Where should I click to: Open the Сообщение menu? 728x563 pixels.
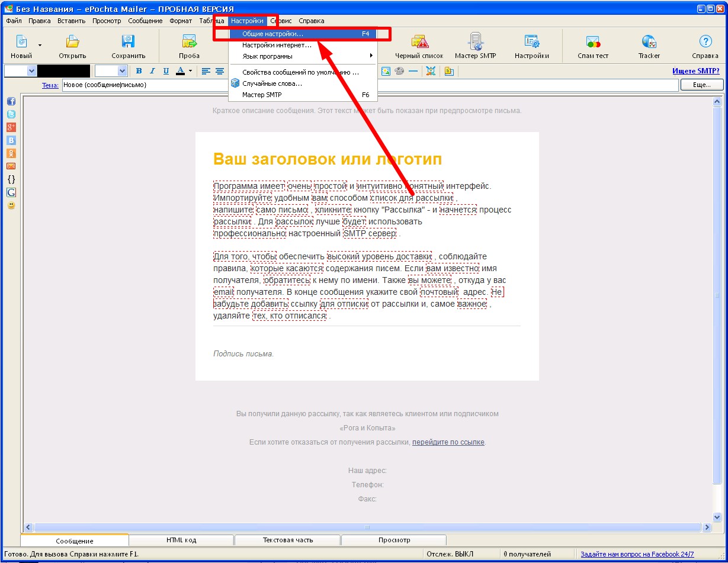[x=145, y=21]
